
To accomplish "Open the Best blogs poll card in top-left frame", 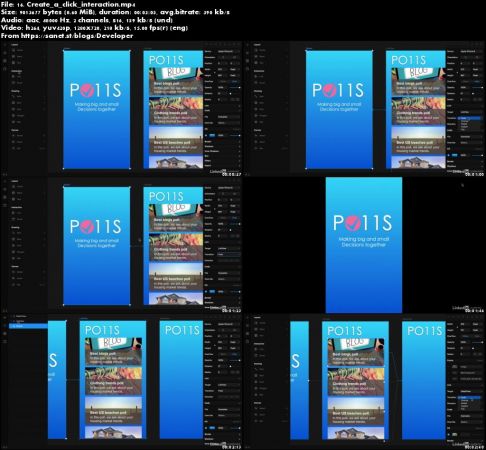I will pyautogui.click(x=176, y=81).
